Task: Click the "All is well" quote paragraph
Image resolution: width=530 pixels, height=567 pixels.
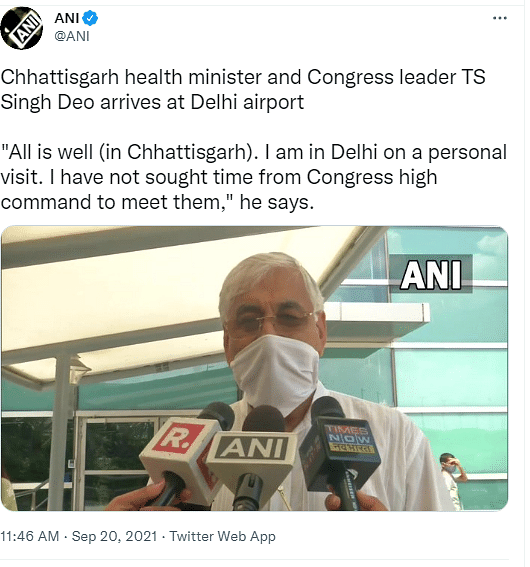Action: click(x=254, y=177)
